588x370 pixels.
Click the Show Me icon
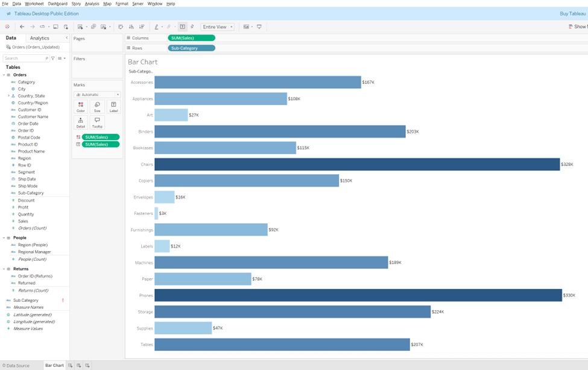[578, 27]
